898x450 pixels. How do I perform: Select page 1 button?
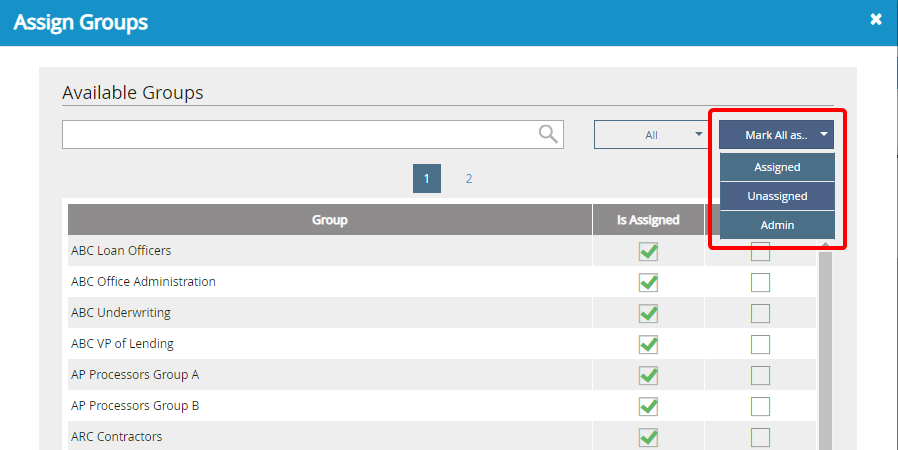point(427,179)
